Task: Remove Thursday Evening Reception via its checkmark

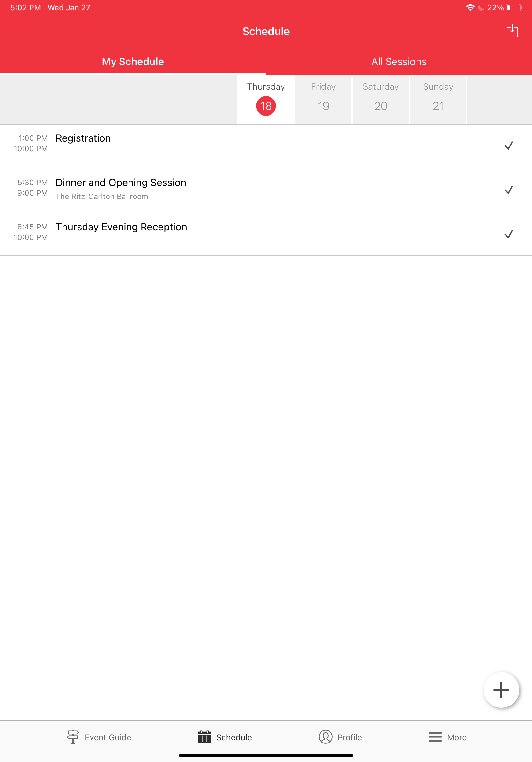Action: tap(508, 235)
